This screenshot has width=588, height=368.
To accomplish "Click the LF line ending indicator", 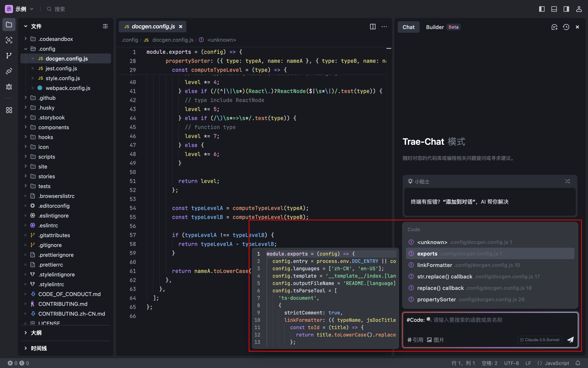I will coord(528,363).
